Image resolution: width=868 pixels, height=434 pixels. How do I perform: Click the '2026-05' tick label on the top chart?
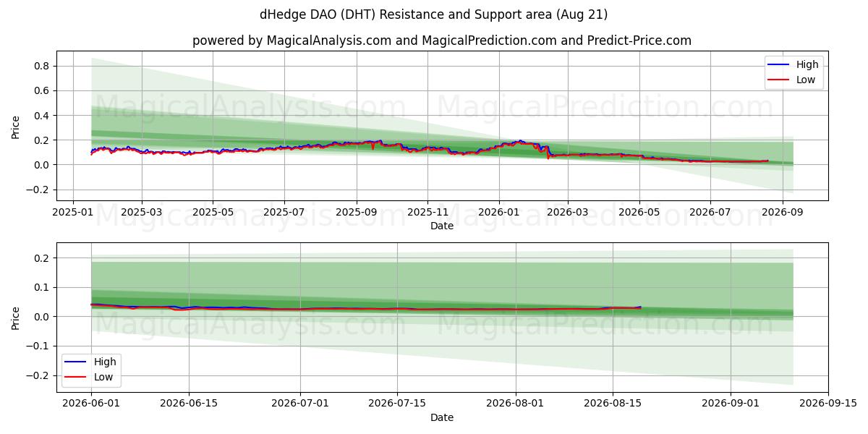(x=639, y=213)
